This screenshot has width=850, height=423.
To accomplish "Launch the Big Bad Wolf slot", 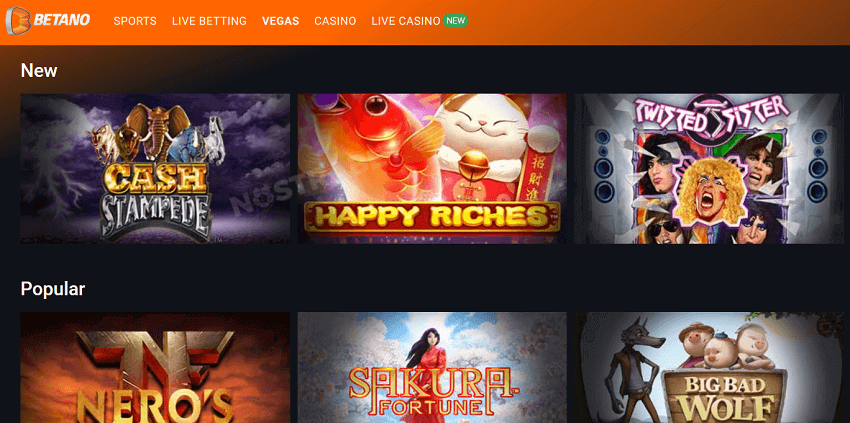I will click(x=709, y=368).
